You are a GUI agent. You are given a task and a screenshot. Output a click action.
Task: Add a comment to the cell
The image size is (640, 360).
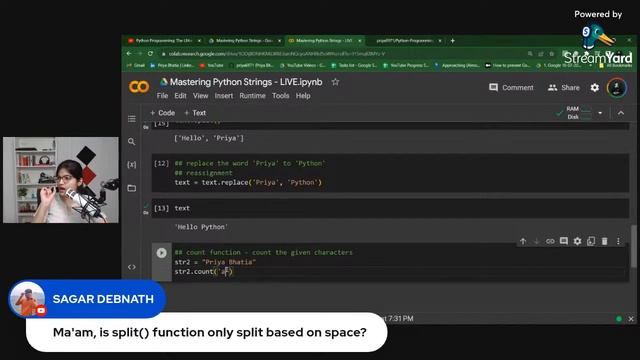click(564, 241)
